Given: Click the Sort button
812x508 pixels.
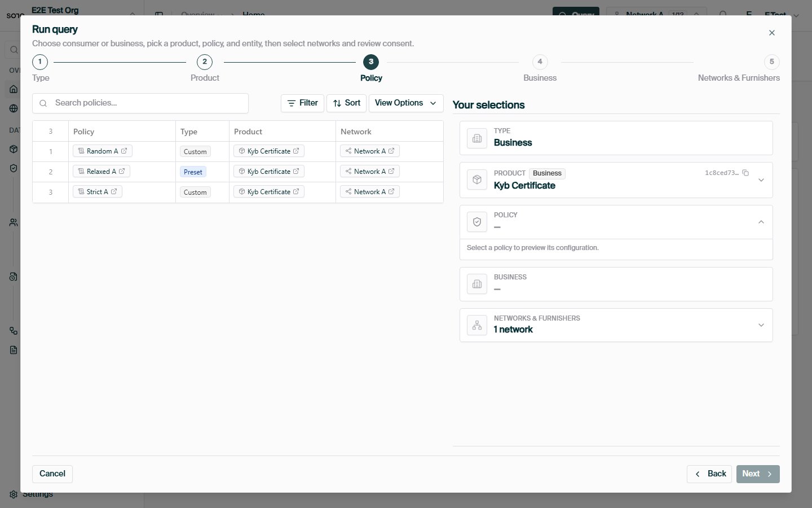Looking at the screenshot, I should (x=346, y=103).
